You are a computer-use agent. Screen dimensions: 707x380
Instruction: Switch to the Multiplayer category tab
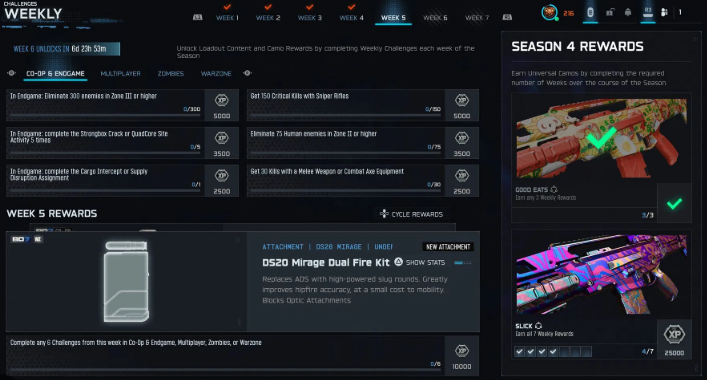120,73
